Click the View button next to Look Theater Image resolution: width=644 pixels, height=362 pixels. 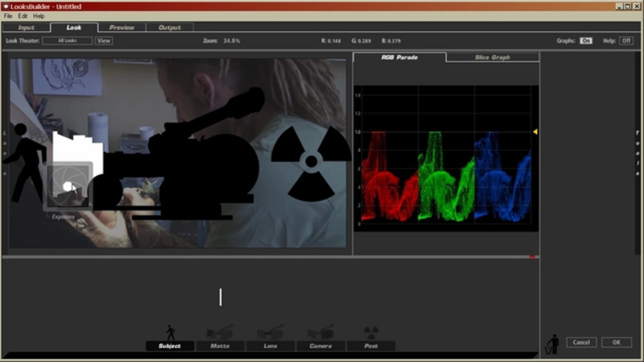[x=104, y=41]
